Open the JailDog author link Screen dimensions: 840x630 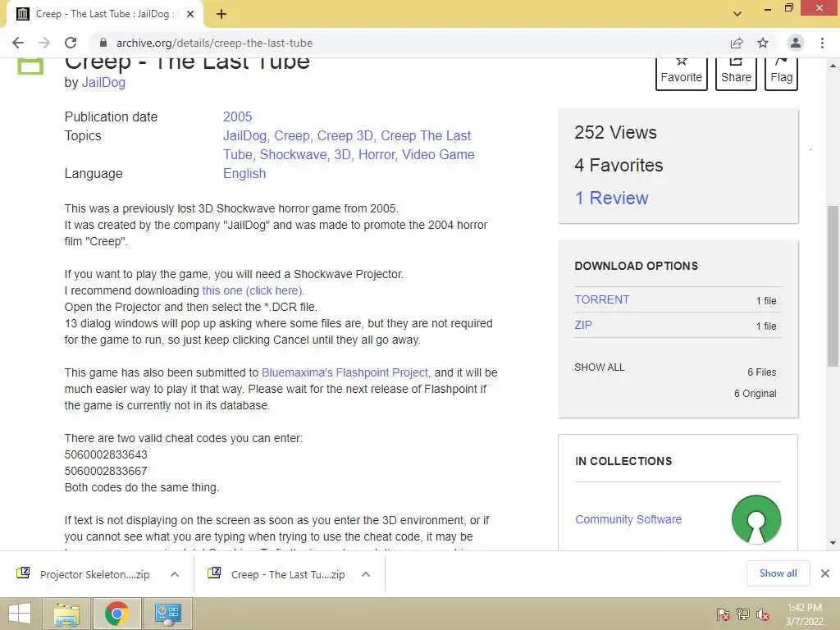click(103, 83)
